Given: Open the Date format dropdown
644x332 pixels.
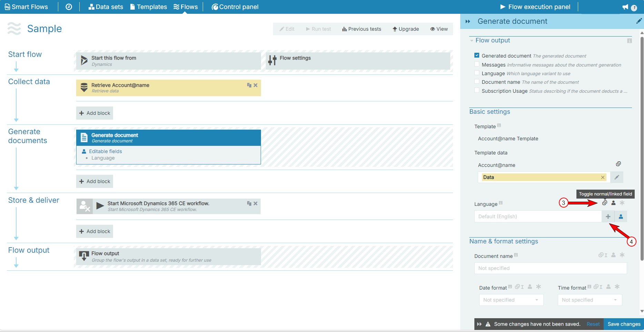Looking at the screenshot, I should 511,300.
